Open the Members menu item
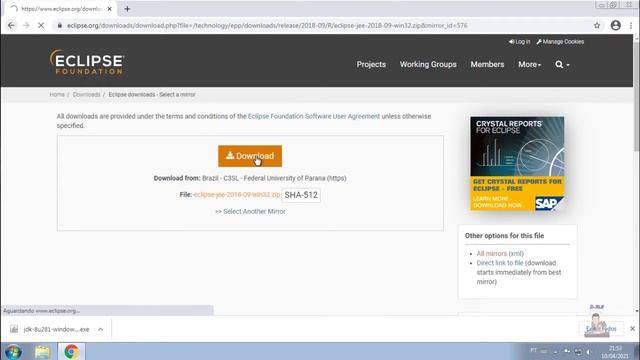Screen dimensions: 640x360 (487, 64)
